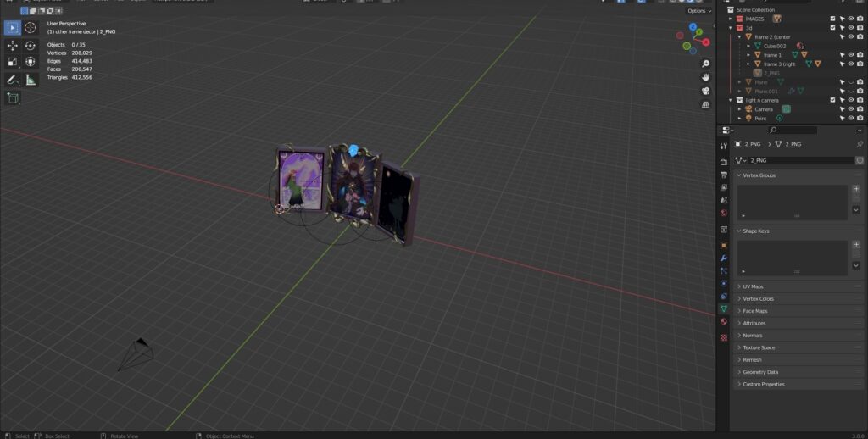Hide frame 3 using its eye icon
This screenshot has width=868, height=439.
click(x=851, y=64)
